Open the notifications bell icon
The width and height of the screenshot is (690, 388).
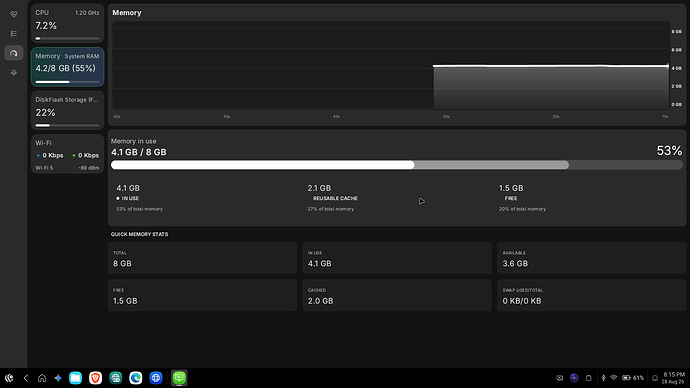[x=655, y=378]
